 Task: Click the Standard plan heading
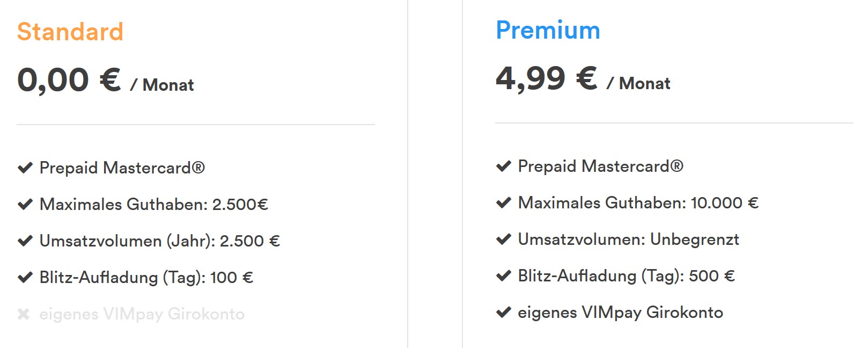pos(70,32)
